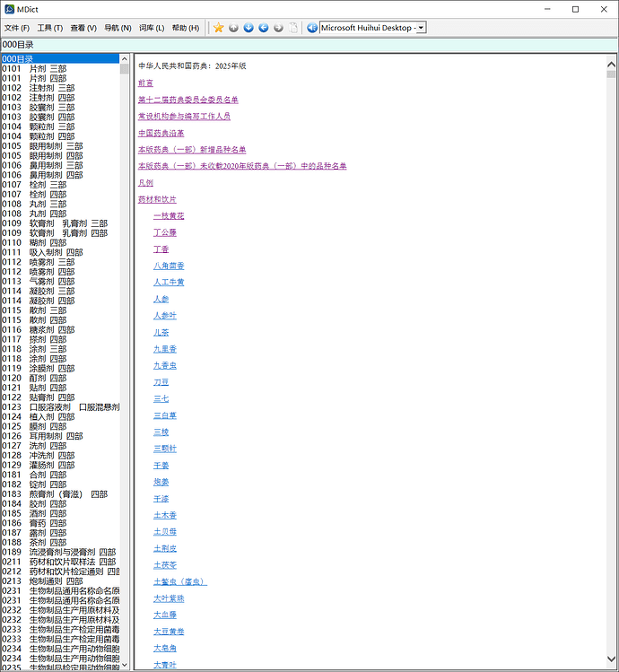Select list entry 0110 糊剂 四部

[60, 242]
